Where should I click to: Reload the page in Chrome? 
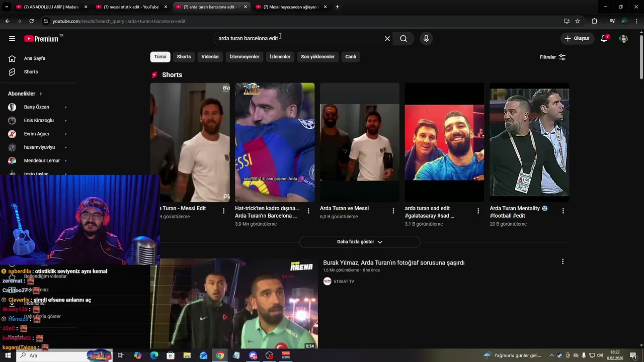click(x=31, y=21)
